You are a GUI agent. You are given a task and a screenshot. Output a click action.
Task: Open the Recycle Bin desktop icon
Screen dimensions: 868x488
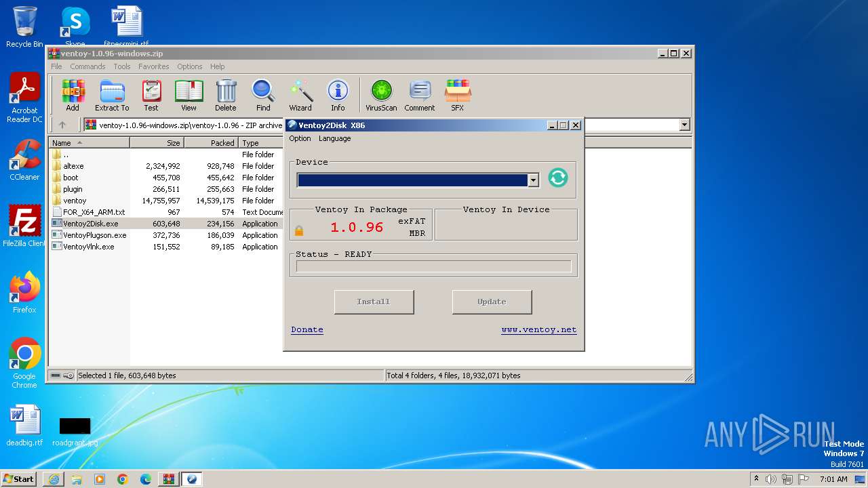tap(24, 27)
